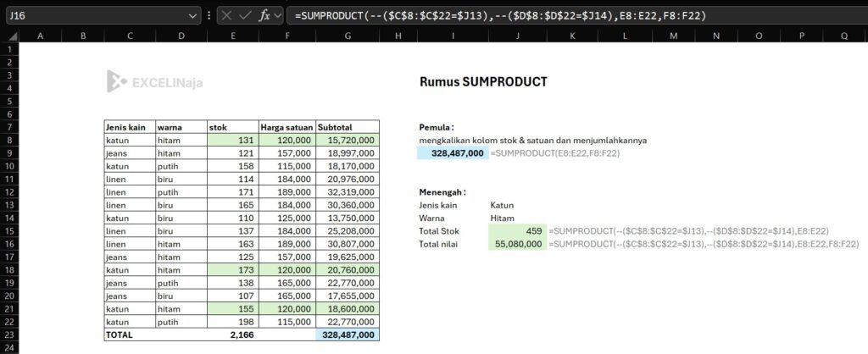Click subtotal cell 17,655,000
The image size is (868, 354).
pos(347,296)
